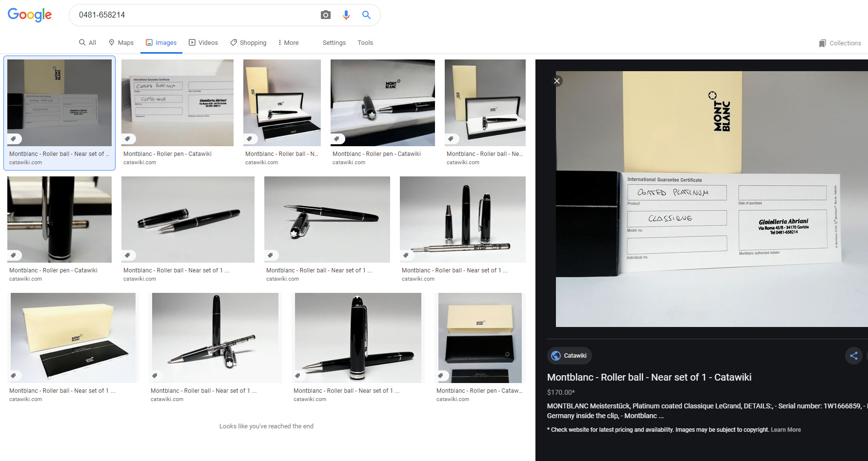
Task: Open the Tools filter options
Action: 365,43
